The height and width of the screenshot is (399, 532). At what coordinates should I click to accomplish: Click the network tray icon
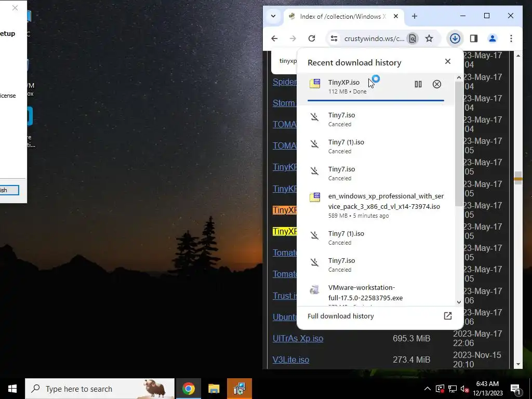coord(452,389)
